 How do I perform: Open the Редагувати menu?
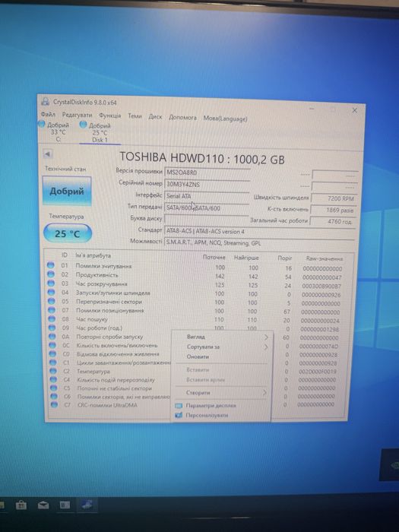point(77,115)
